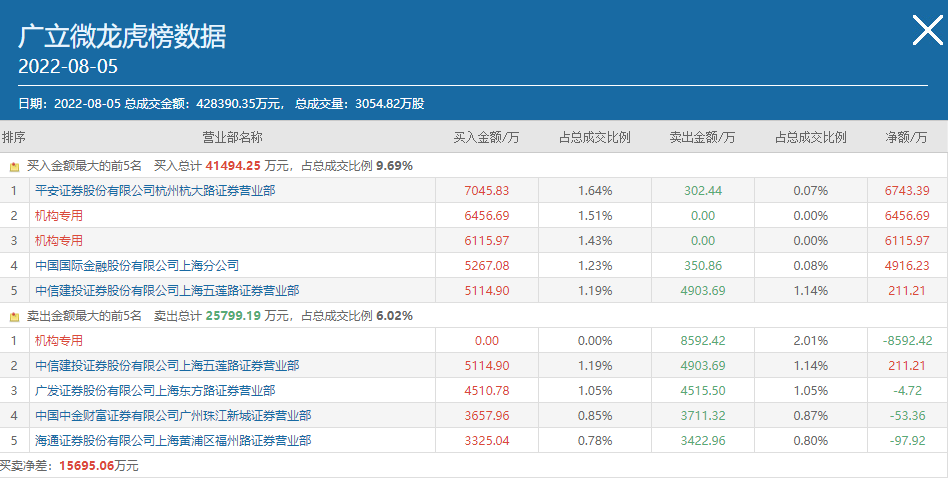
Task: Click the 占总成交比例 header next to 卖出金额
Action: coord(811,137)
